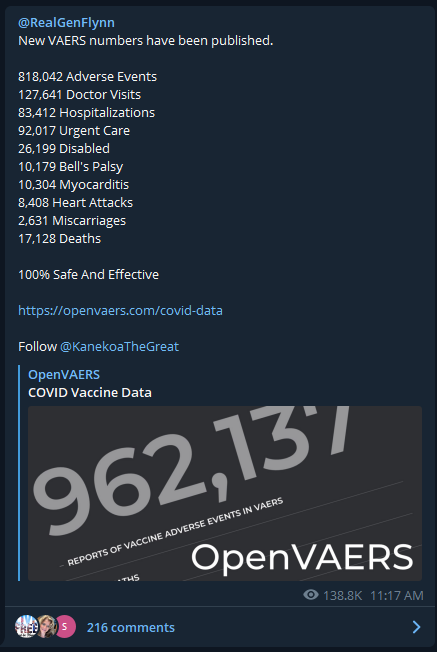
Task: Click the 138.8K view count
Action: coord(343,595)
